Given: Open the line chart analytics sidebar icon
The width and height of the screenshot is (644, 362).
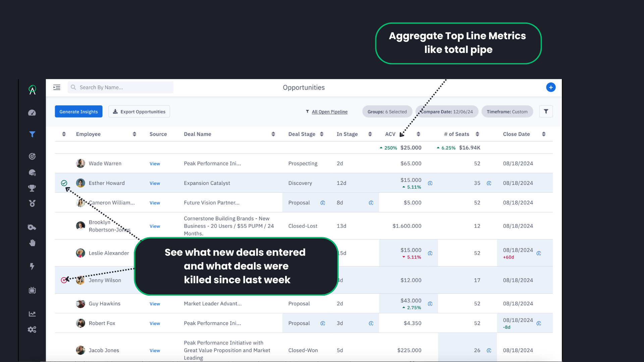Looking at the screenshot, I should pyautogui.click(x=32, y=314).
